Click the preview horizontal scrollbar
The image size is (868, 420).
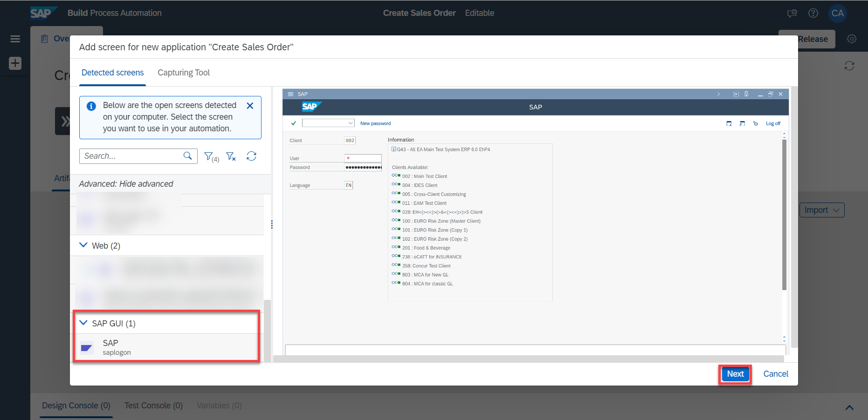(x=529, y=359)
